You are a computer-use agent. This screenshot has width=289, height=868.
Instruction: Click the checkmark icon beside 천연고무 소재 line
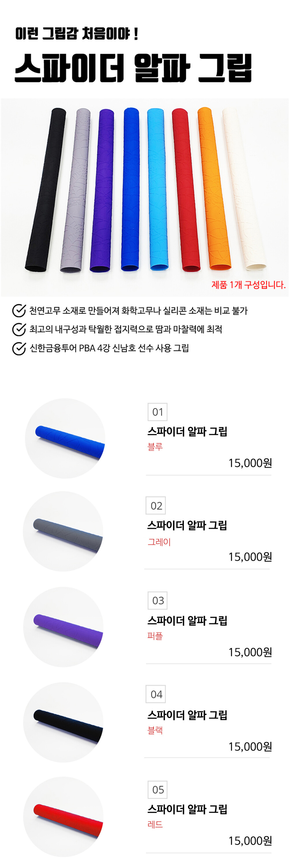pyautogui.click(x=19, y=310)
